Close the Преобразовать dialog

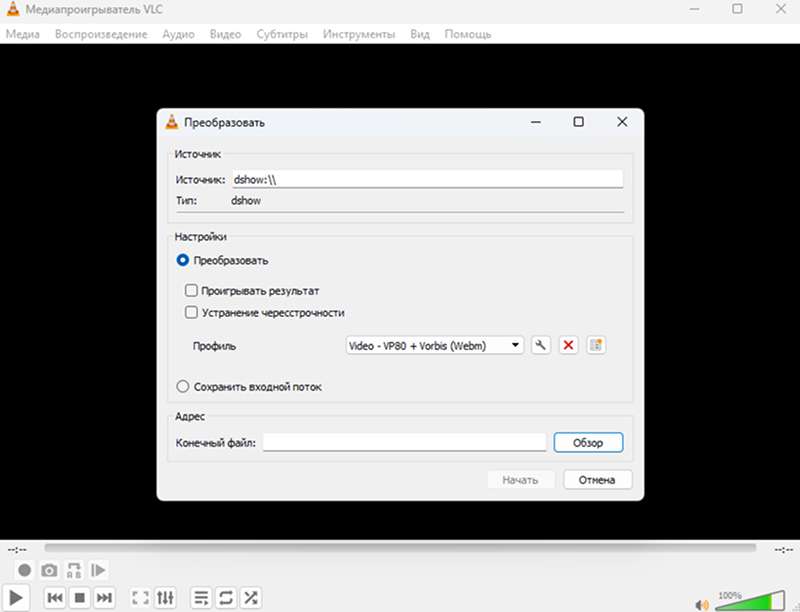(622, 122)
